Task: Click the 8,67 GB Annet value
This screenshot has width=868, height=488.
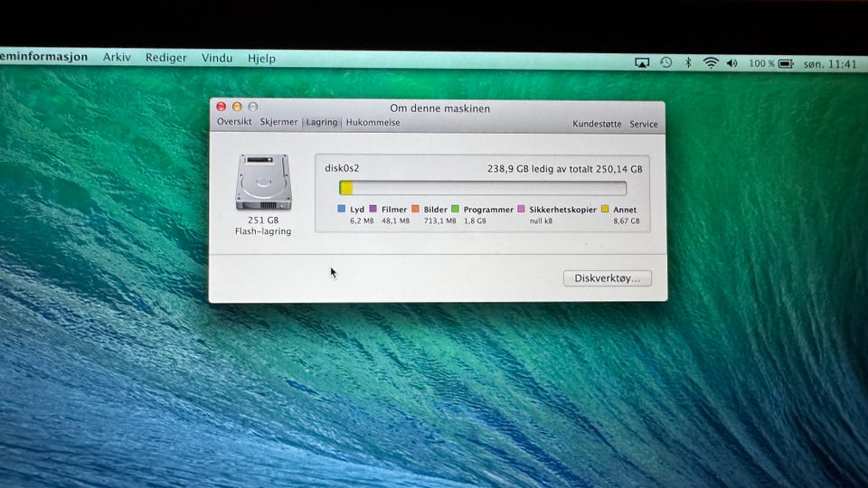Action: [x=626, y=221]
